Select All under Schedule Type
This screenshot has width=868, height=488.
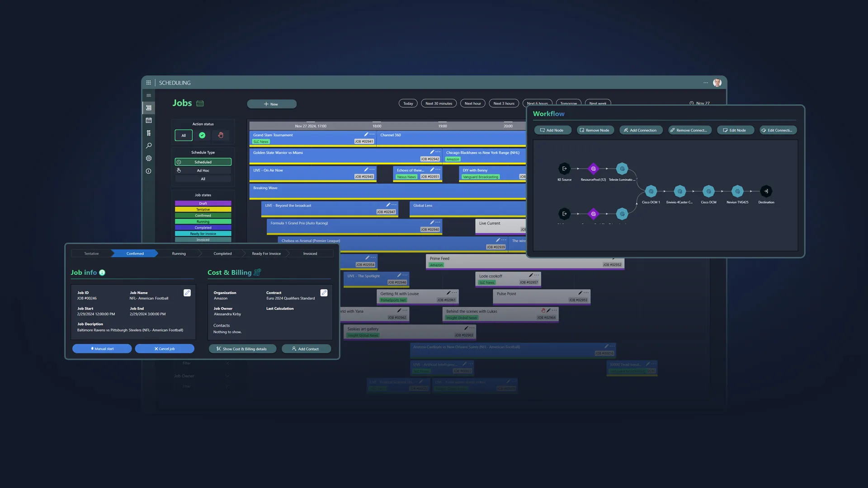click(x=203, y=179)
